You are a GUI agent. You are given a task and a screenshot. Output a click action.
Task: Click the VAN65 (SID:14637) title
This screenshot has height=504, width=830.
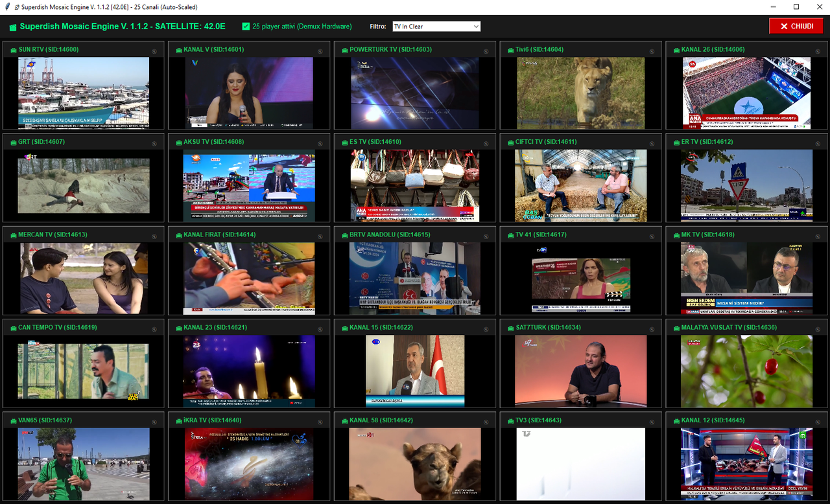45,420
